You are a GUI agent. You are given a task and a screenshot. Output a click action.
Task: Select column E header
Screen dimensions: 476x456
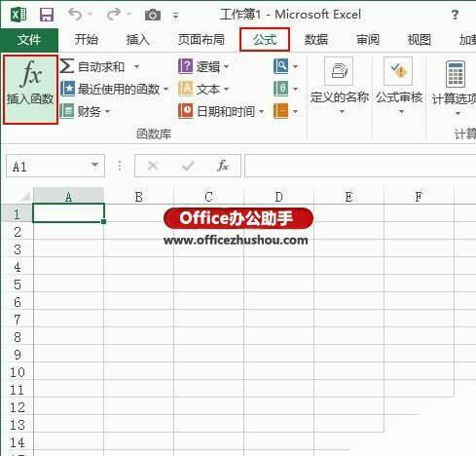(x=349, y=197)
